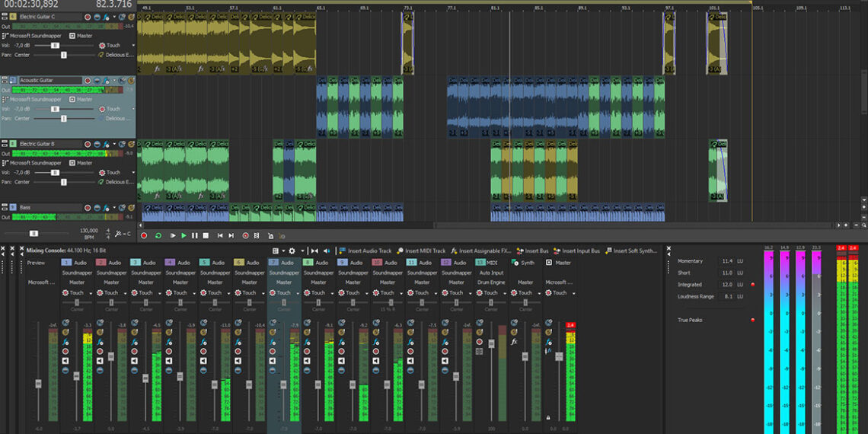
Task: Click the Insert Soft Synth icon
Action: 608,251
